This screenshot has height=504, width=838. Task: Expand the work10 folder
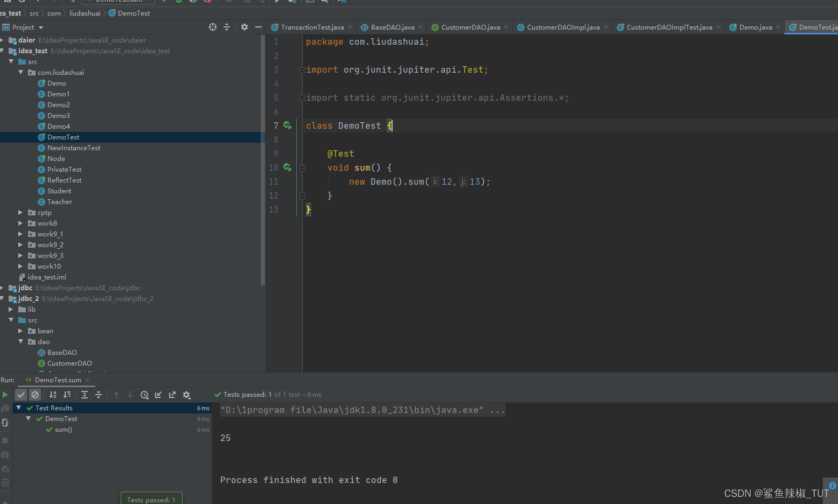(21, 266)
